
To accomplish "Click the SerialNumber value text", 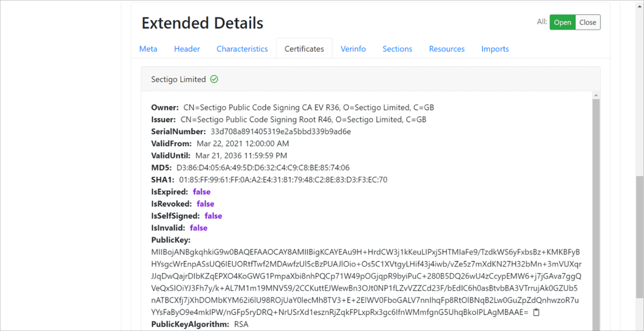I will tap(281, 132).
